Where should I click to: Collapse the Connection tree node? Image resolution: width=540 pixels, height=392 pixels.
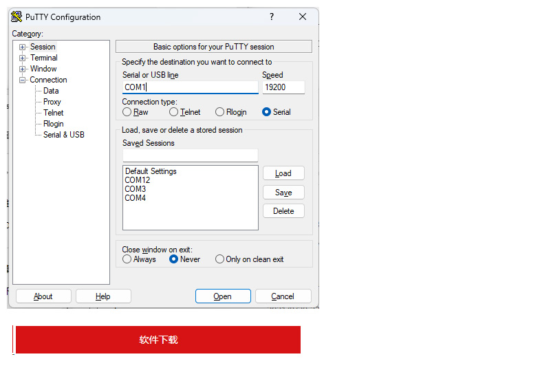(22, 80)
